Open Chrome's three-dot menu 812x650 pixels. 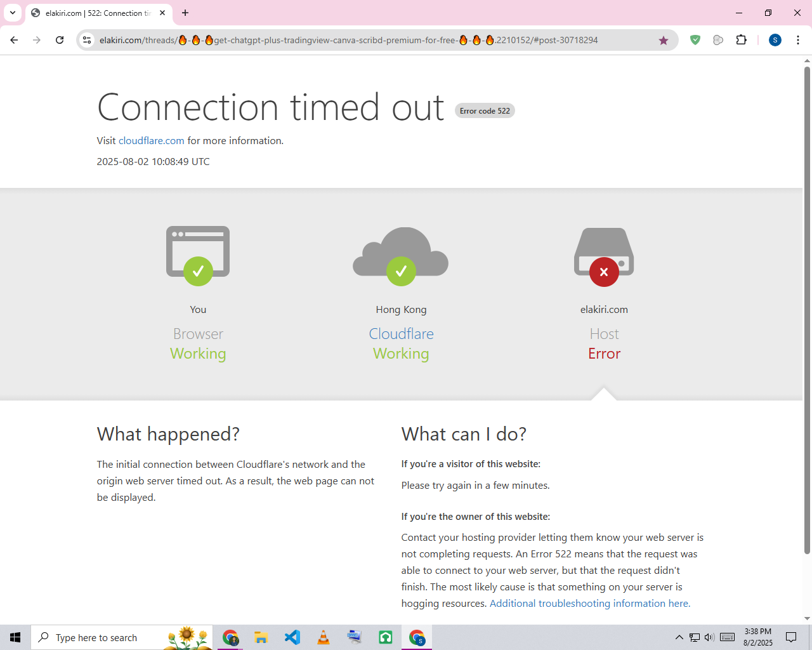tap(798, 40)
